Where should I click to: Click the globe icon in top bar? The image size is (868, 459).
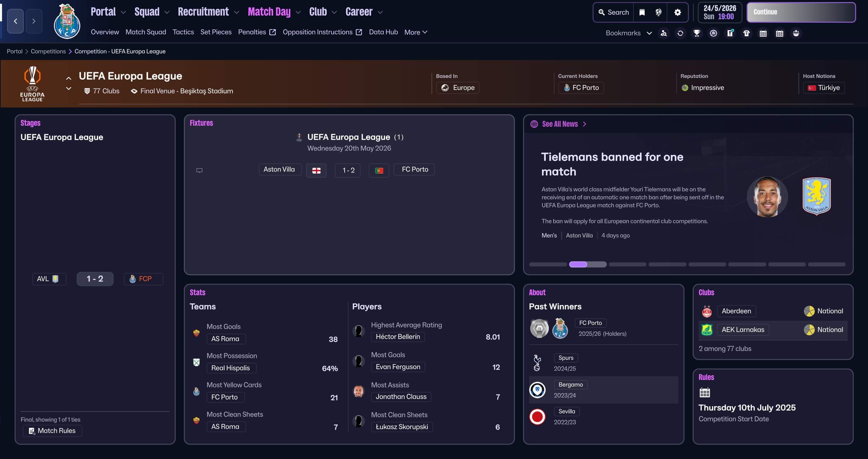pos(658,12)
